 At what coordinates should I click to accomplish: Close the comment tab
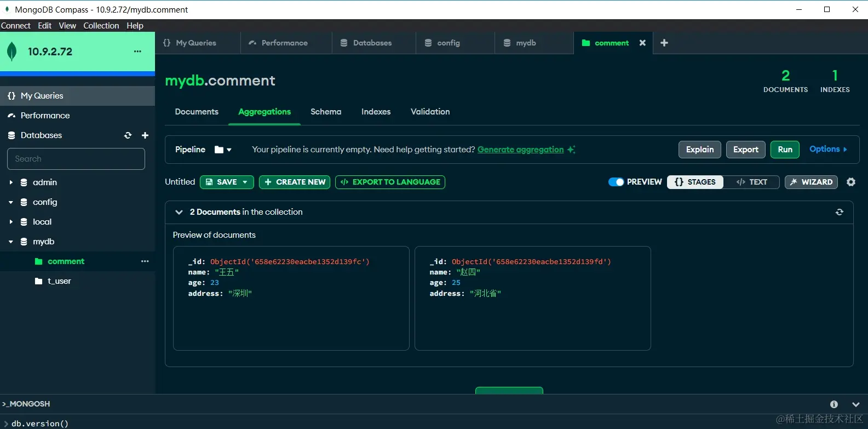[642, 43]
